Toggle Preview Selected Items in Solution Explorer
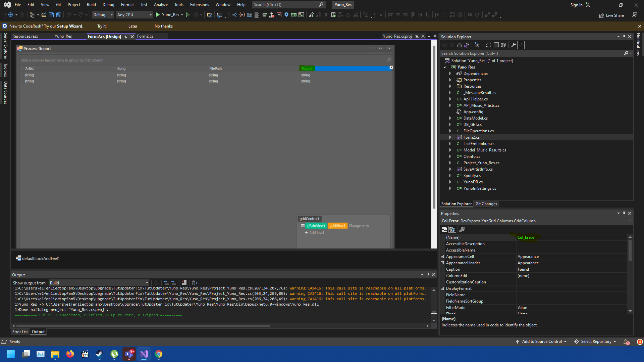 pyautogui.click(x=521, y=45)
